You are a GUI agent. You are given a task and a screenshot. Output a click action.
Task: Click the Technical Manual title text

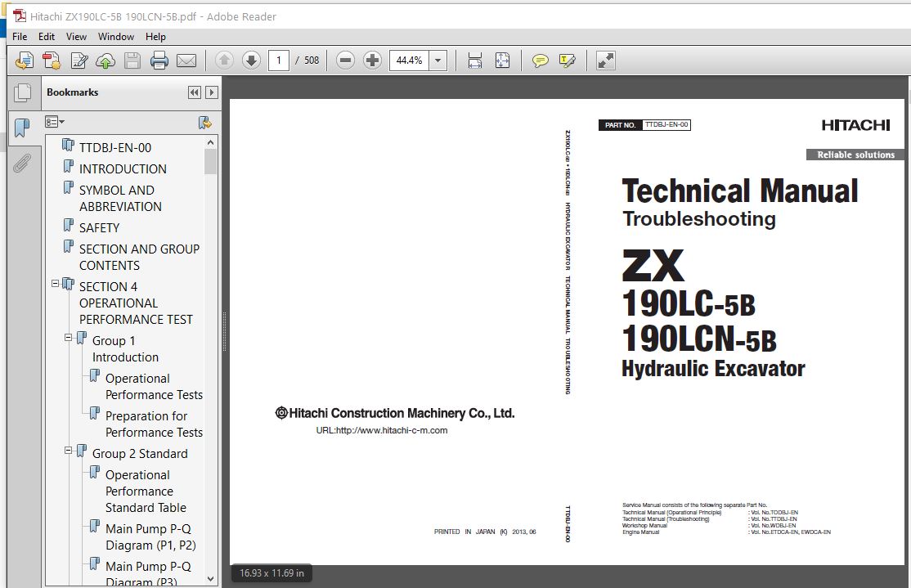pos(739,191)
